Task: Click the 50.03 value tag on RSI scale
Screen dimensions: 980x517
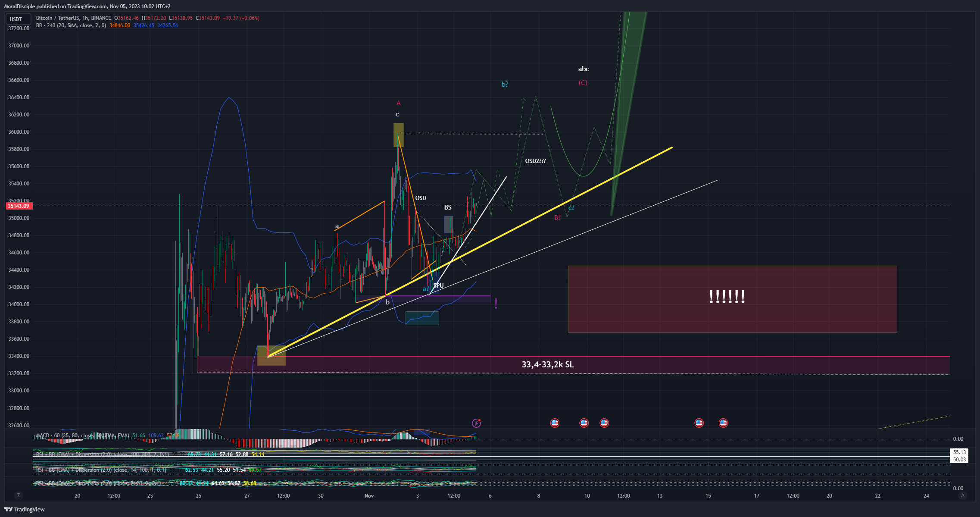Action: pos(959,460)
